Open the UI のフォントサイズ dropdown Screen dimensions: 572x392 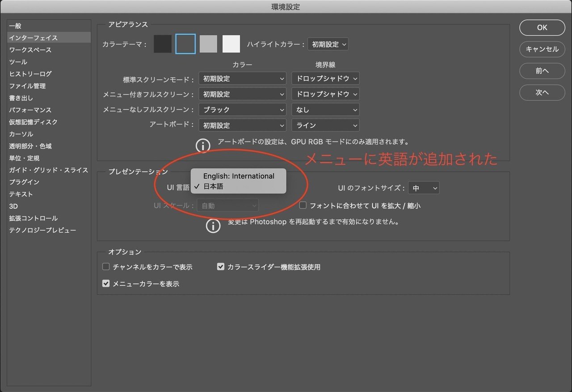click(x=423, y=188)
